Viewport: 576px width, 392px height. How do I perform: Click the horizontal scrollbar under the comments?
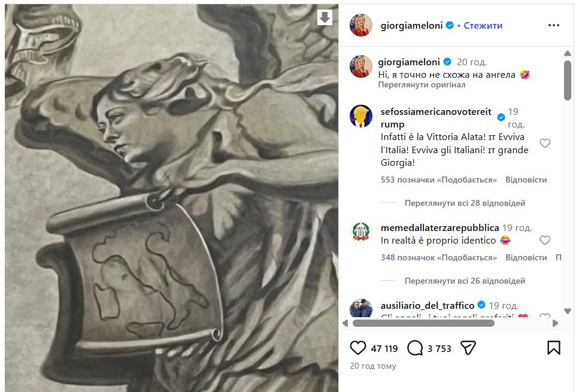point(423,323)
